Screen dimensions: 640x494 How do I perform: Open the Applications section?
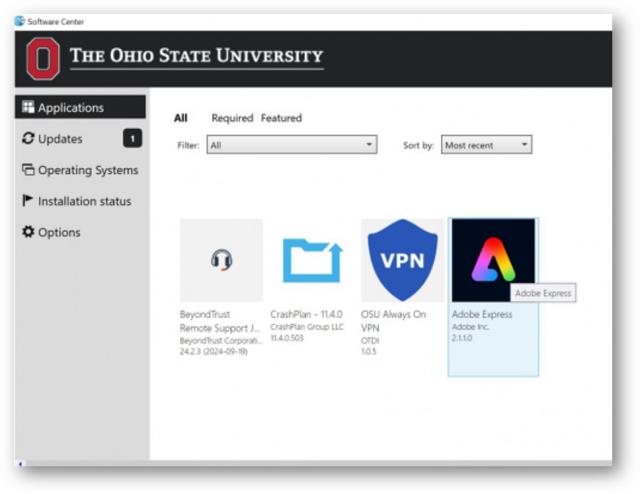click(80, 107)
